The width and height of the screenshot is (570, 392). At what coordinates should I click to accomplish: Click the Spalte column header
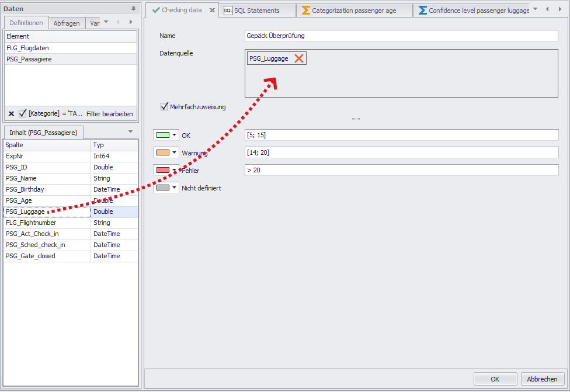pos(47,145)
